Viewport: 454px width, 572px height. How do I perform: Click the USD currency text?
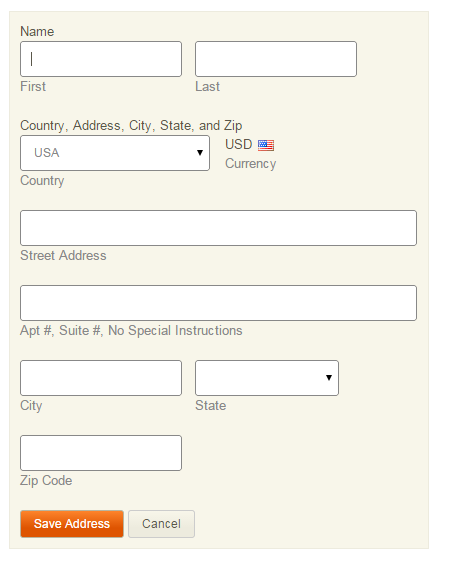tap(238, 144)
